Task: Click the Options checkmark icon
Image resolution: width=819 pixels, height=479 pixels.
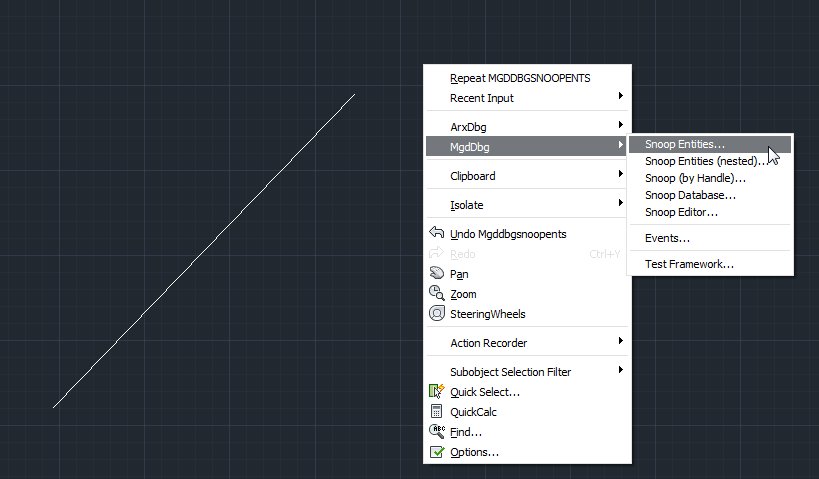Action: [x=437, y=451]
